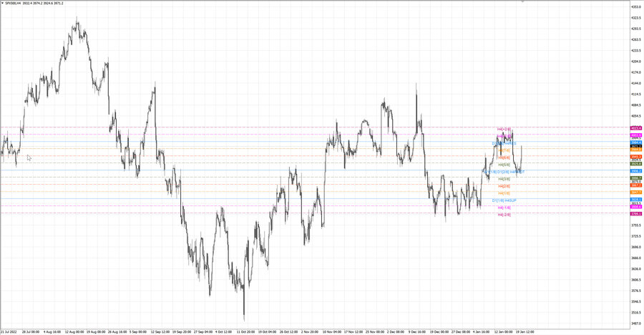Click the red 3867.2 price tag
Image resolution: width=644 pixels, height=335 pixels.
click(x=636, y=185)
